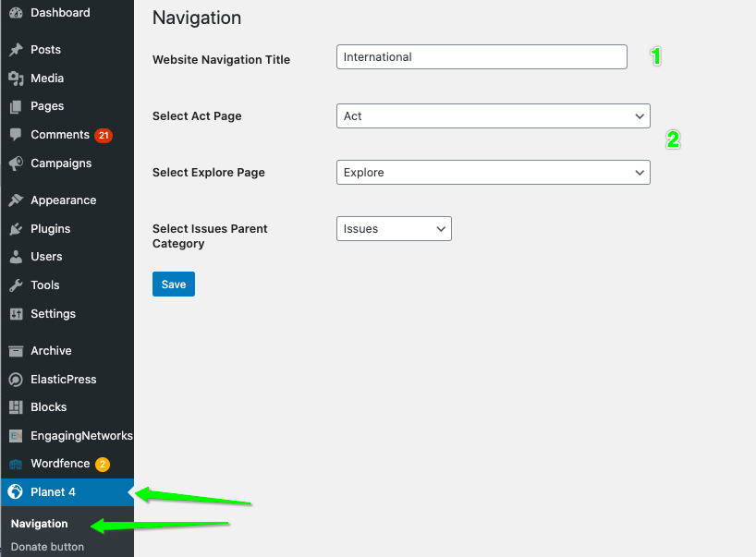756x557 pixels.
Task: Click the EngagingNetworks EN icon
Action: 16,436
